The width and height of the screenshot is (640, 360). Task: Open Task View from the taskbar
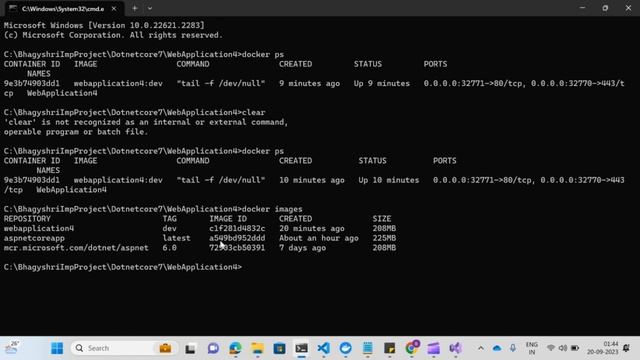click(191, 348)
